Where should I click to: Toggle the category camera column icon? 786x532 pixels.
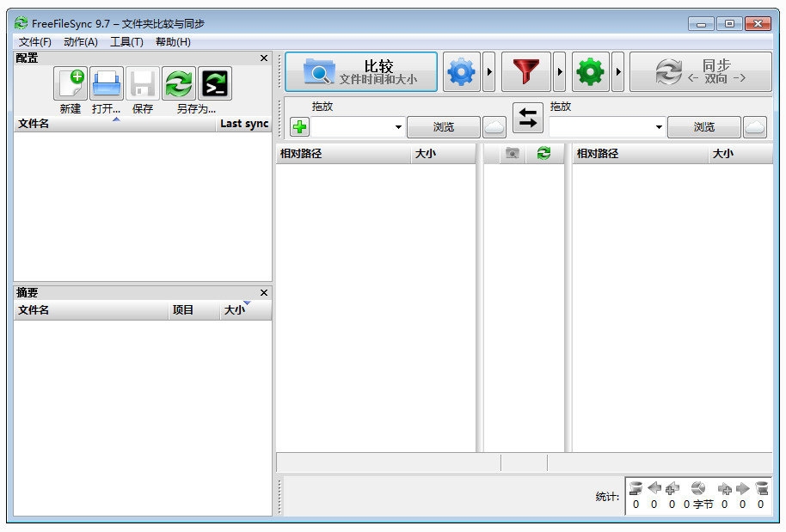coord(513,154)
